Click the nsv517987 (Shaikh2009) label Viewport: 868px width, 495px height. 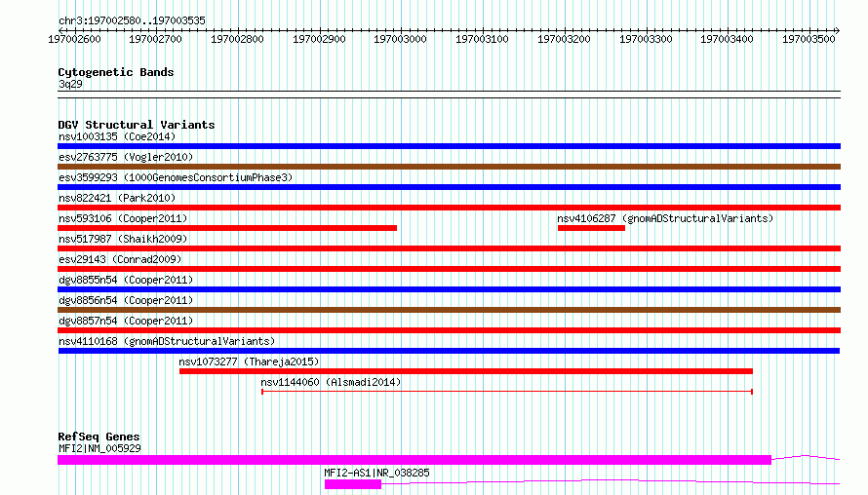click(x=123, y=239)
